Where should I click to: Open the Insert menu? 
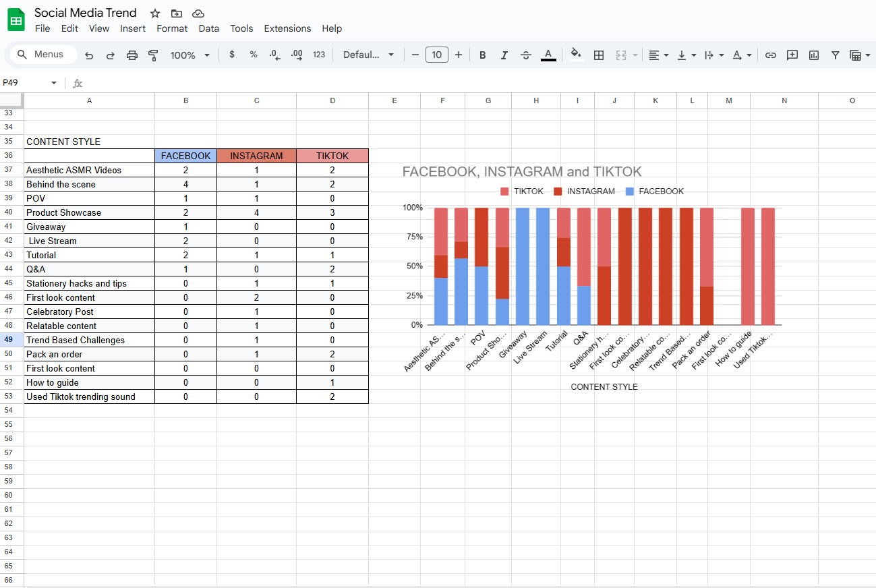[133, 28]
